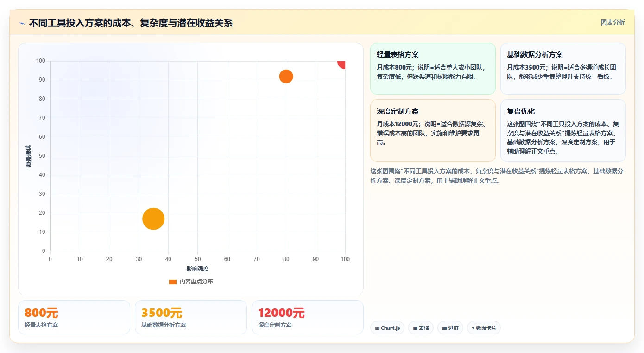Click the 深度定制方案 caption under 12000元
The height and width of the screenshot is (353, 644).
[x=275, y=325]
